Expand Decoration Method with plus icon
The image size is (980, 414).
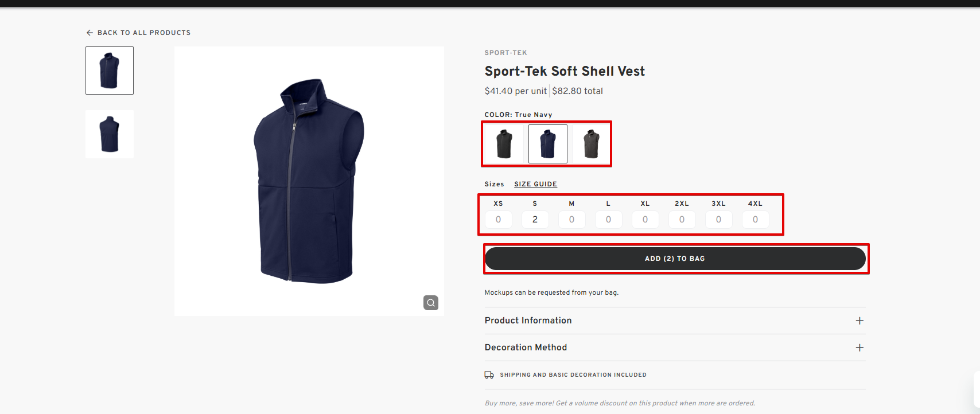coord(860,347)
